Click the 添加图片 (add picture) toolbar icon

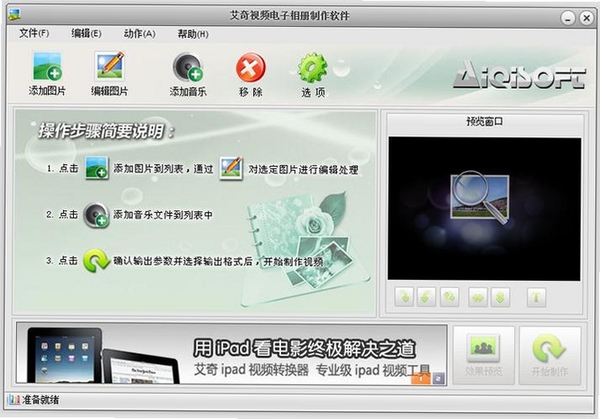click(47, 67)
